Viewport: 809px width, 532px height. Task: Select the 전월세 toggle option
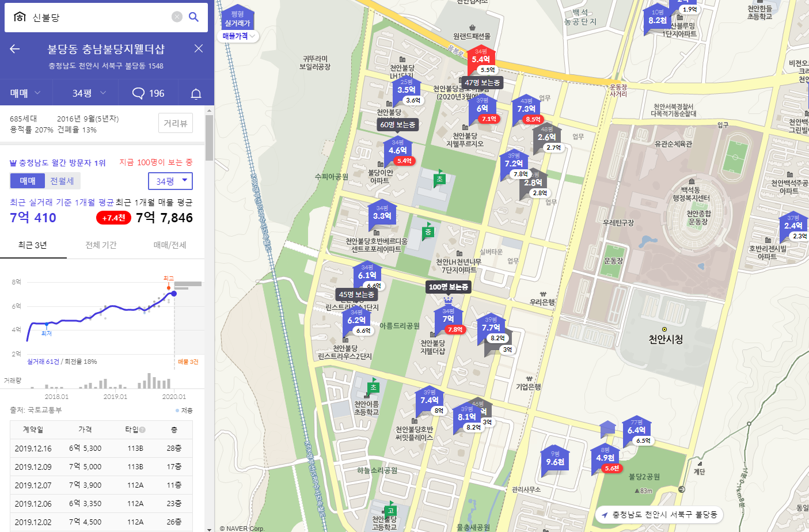(62, 181)
